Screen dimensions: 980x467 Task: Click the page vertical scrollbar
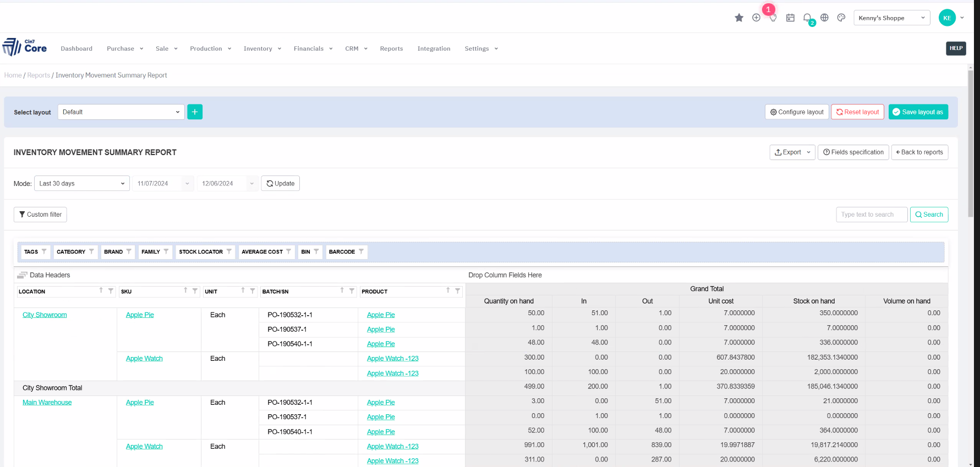pos(971,143)
